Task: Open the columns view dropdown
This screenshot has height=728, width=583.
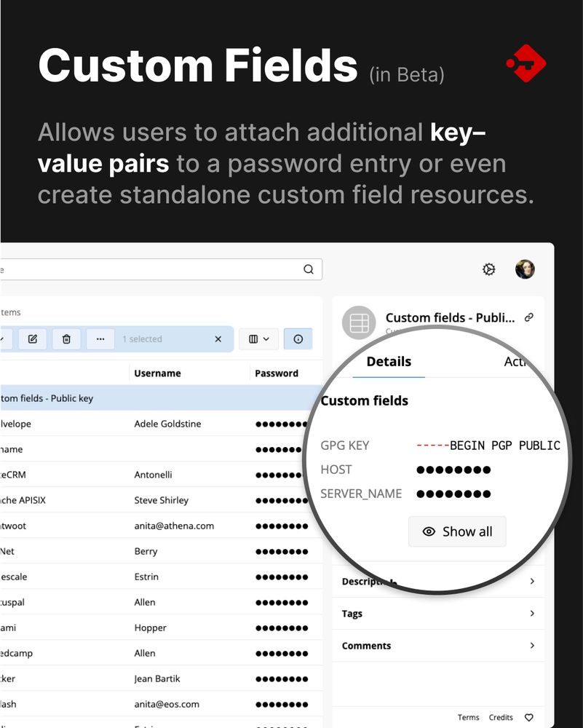Action: point(259,339)
